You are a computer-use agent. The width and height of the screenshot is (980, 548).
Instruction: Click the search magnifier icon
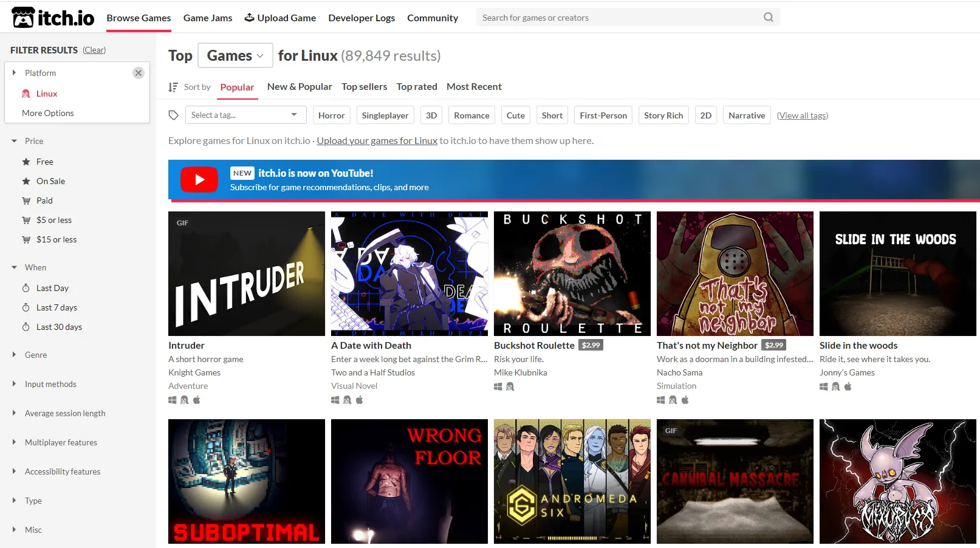click(x=768, y=18)
